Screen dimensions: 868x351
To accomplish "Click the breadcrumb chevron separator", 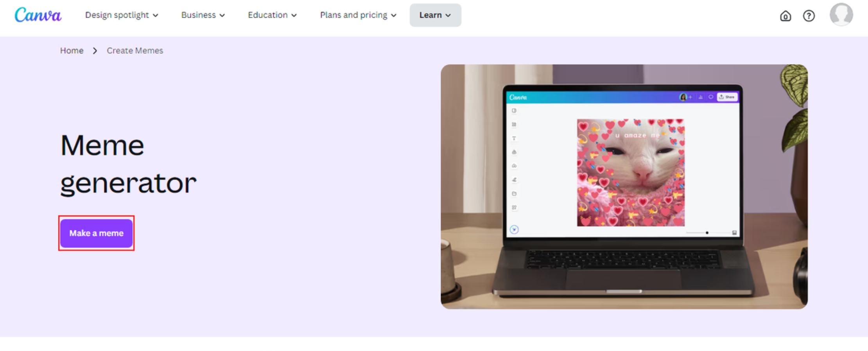I will [95, 51].
